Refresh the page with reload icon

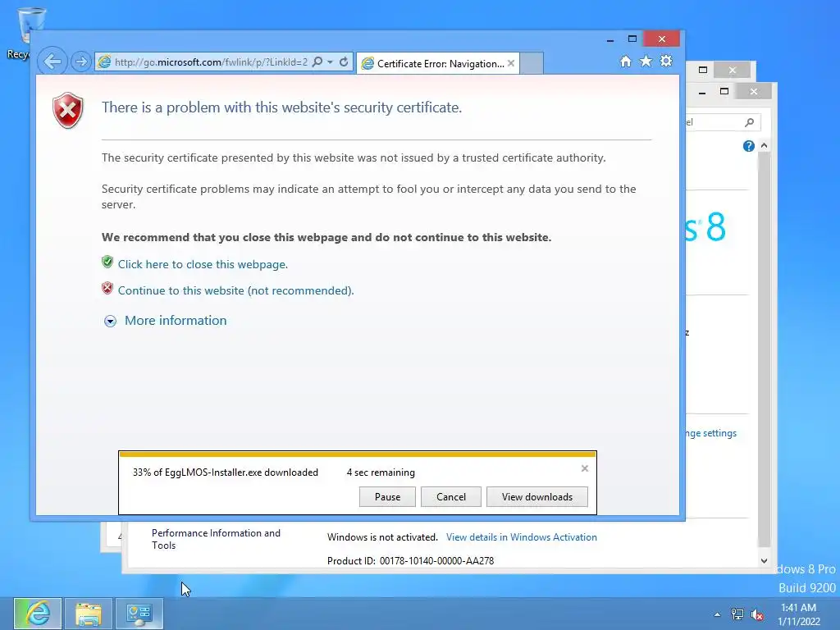tap(344, 62)
